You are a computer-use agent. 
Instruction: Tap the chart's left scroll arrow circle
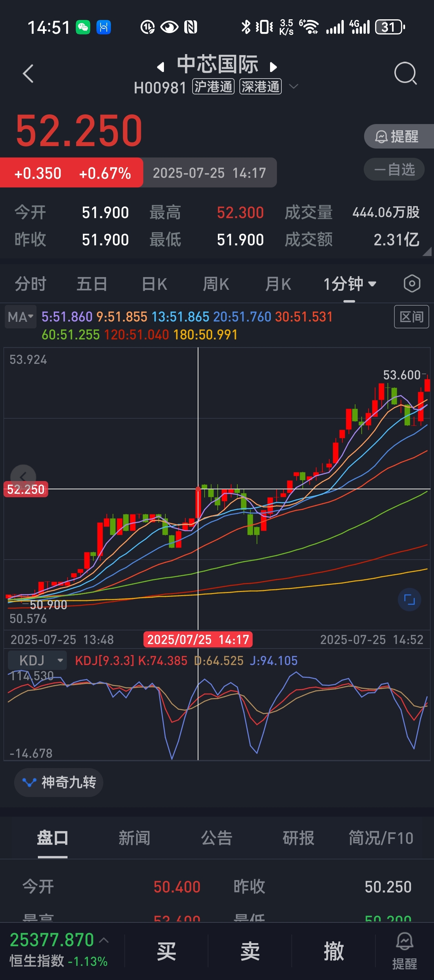click(23, 477)
